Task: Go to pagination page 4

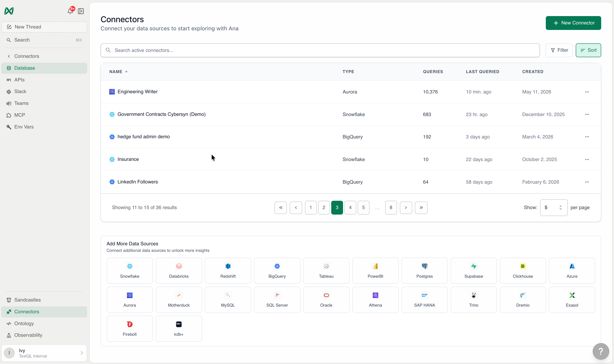Action: point(350,207)
